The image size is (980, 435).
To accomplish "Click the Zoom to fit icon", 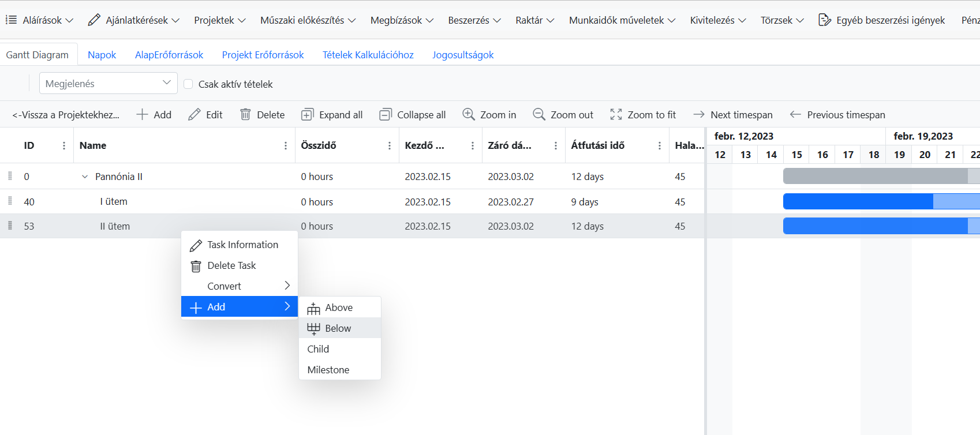I will tap(616, 114).
